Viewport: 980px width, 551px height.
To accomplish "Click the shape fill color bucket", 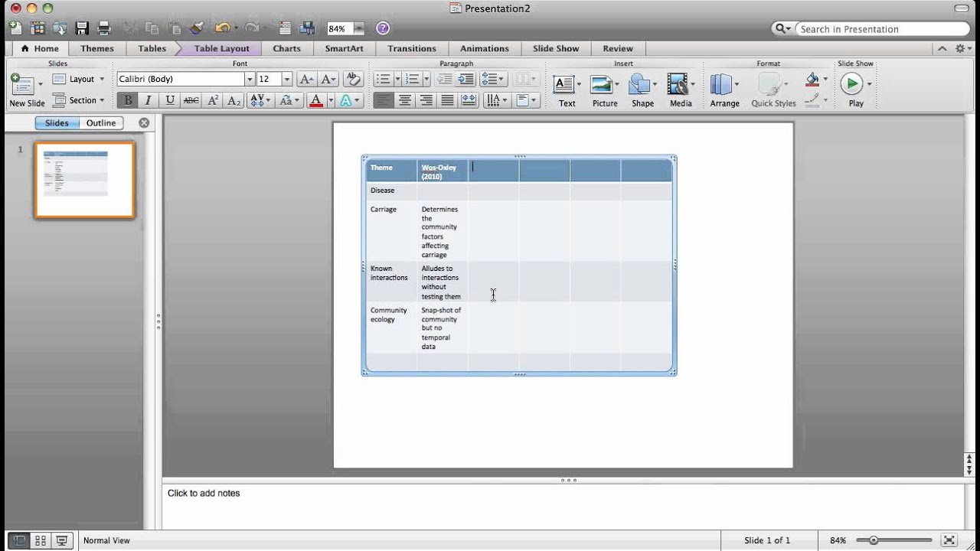I will point(812,79).
